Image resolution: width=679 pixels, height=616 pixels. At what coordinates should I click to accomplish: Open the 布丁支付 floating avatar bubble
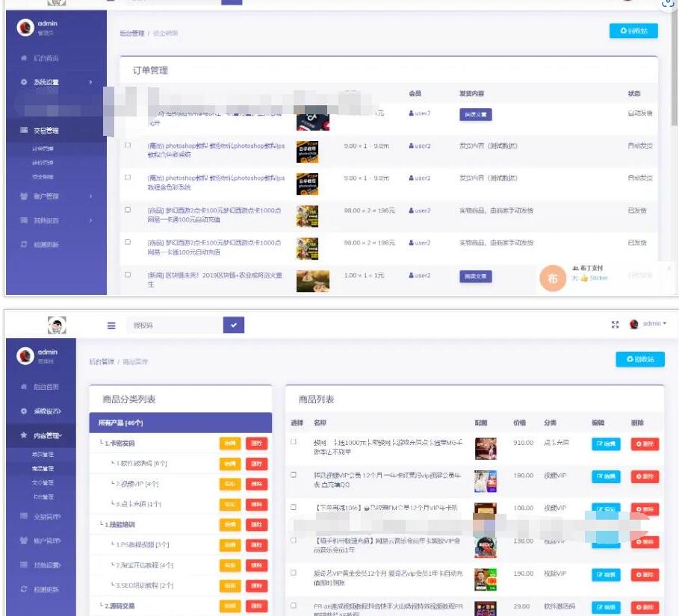(x=553, y=278)
